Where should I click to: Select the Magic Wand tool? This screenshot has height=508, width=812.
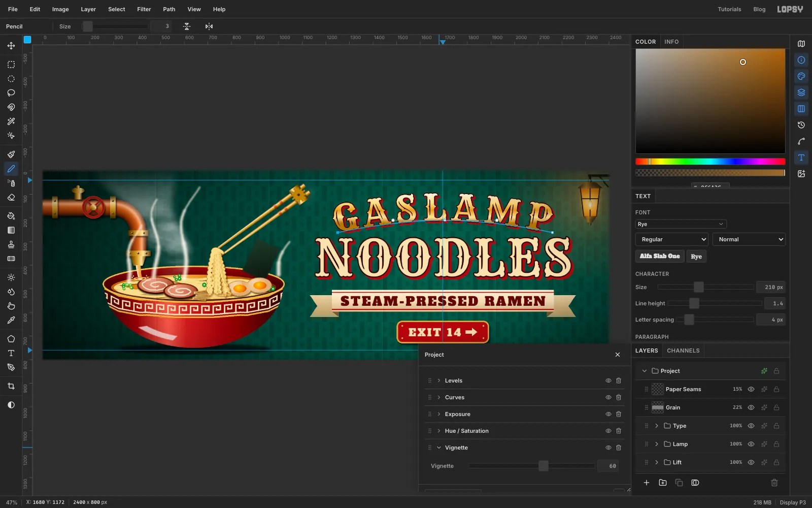tap(11, 121)
